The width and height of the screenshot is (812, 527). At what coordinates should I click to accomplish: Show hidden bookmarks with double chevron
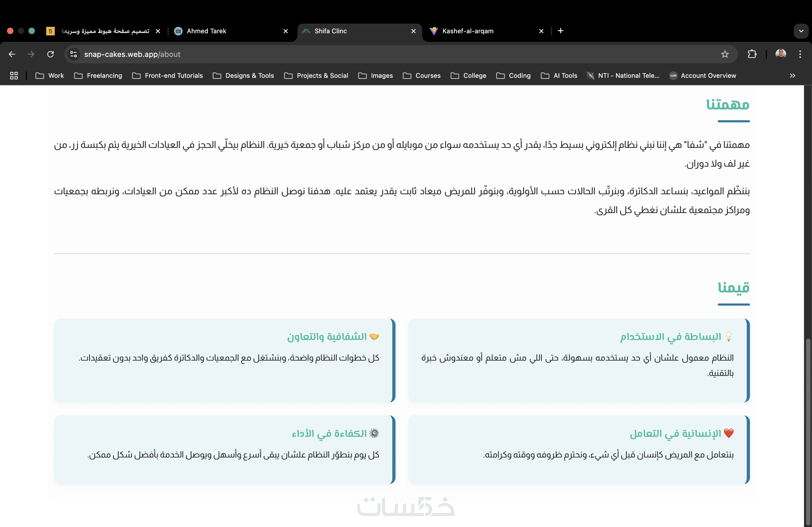[793, 76]
